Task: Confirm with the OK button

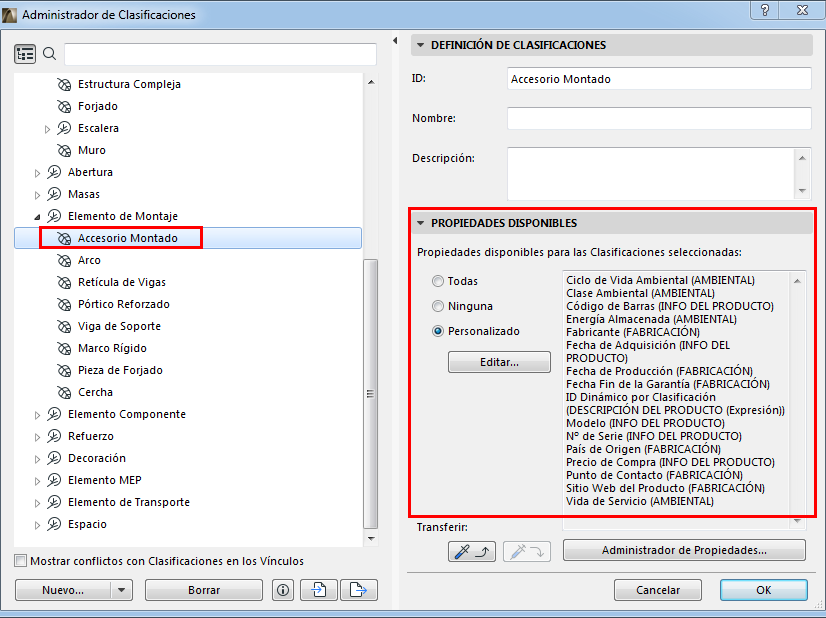Action: tap(764, 590)
